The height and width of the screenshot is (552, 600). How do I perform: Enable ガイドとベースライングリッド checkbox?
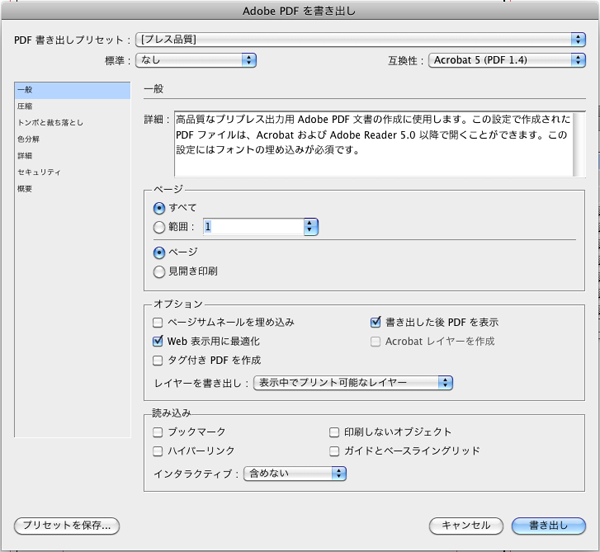tap(334, 451)
